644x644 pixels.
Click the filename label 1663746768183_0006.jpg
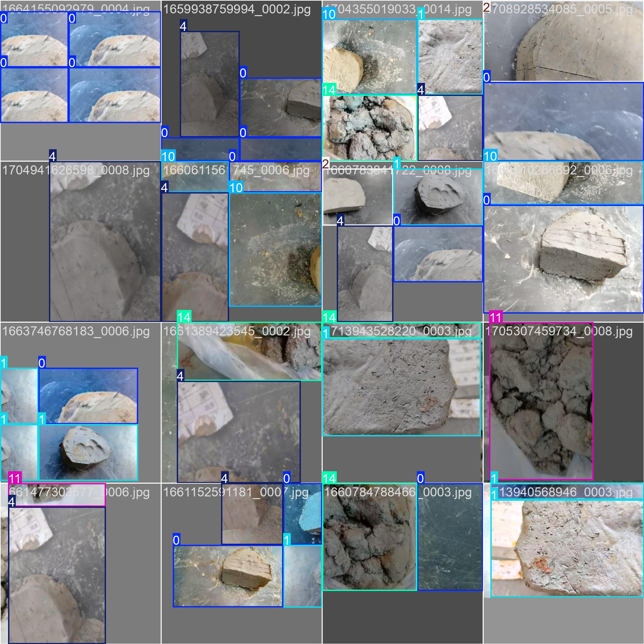tap(76, 331)
